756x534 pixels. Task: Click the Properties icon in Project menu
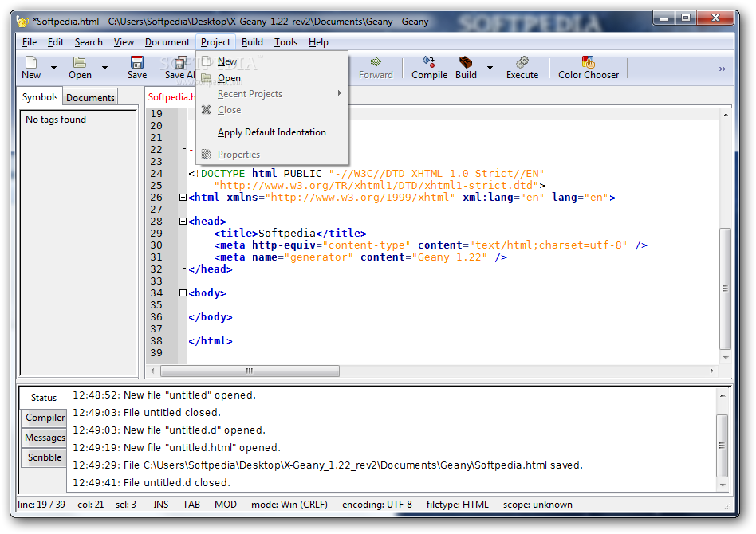[x=207, y=155]
